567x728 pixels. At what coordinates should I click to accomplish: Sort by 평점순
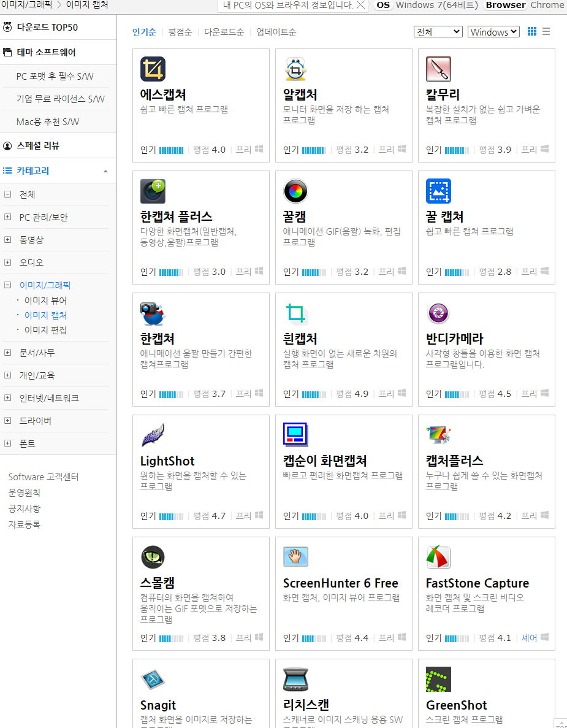(180, 32)
